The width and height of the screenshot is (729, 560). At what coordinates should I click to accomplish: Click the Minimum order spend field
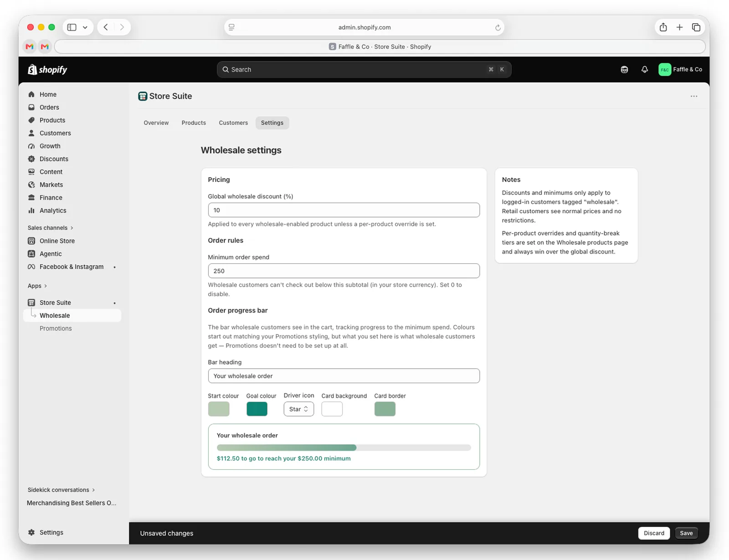click(x=344, y=271)
